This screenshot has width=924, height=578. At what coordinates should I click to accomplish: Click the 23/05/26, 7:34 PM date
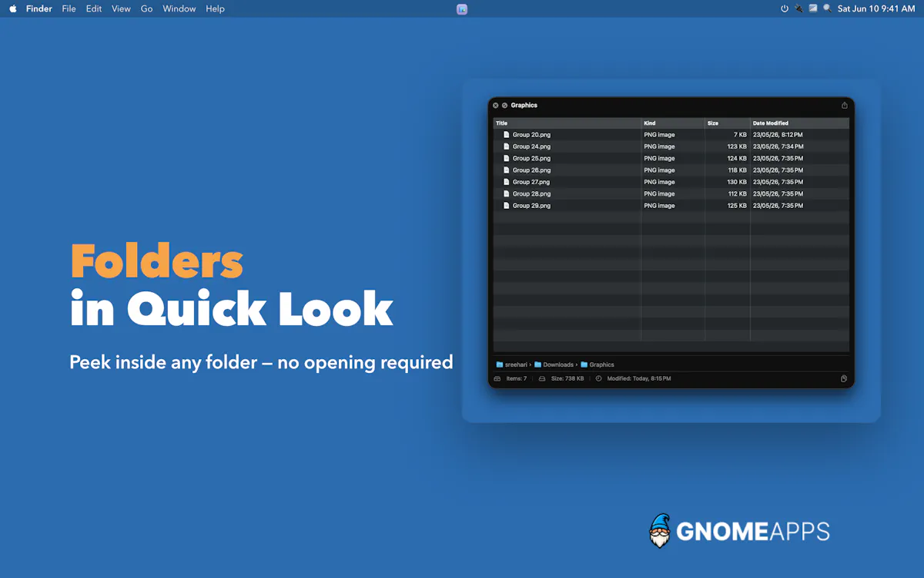pos(778,146)
